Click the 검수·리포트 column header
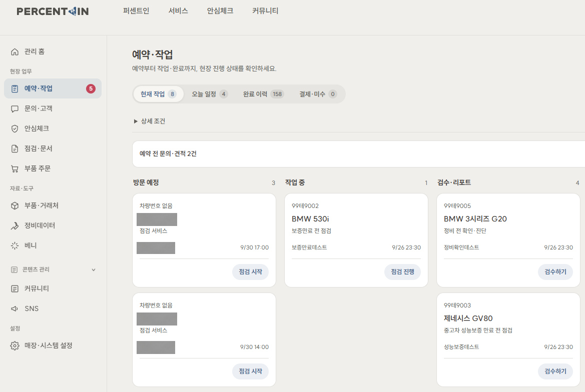The image size is (585, 392). (454, 182)
